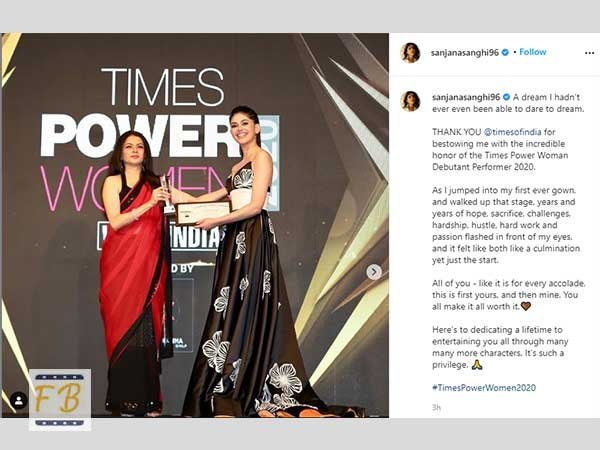Open the #TimesPowerWomen2020 hashtag
The width and height of the screenshot is (600, 450).
pos(484,388)
